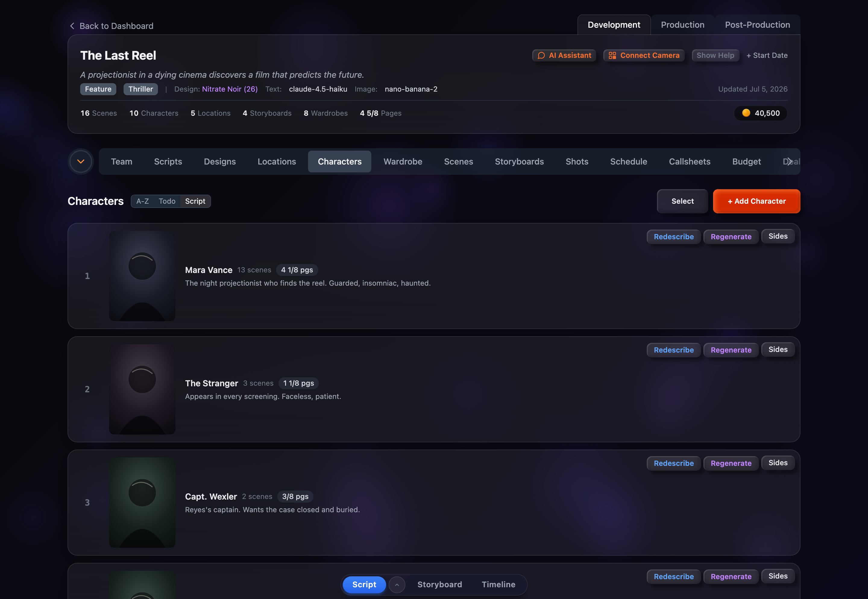Click the 8 Wardrobes stat
This screenshot has width=868, height=599.
pos(325,113)
